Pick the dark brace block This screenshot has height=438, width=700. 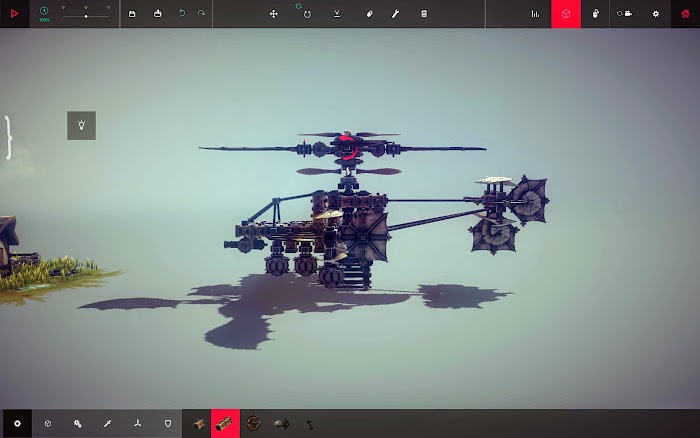tap(310, 424)
